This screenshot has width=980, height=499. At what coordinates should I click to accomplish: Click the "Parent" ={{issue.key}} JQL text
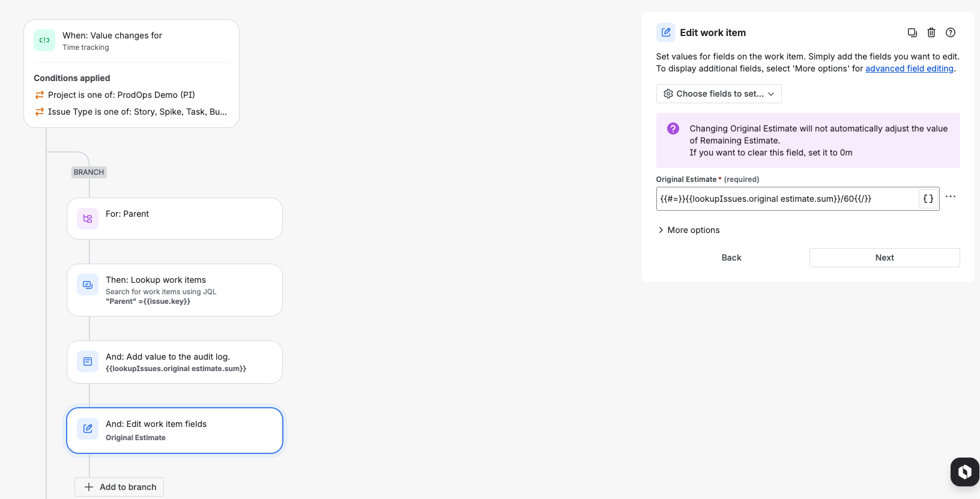pyautogui.click(x=148, y=301)
